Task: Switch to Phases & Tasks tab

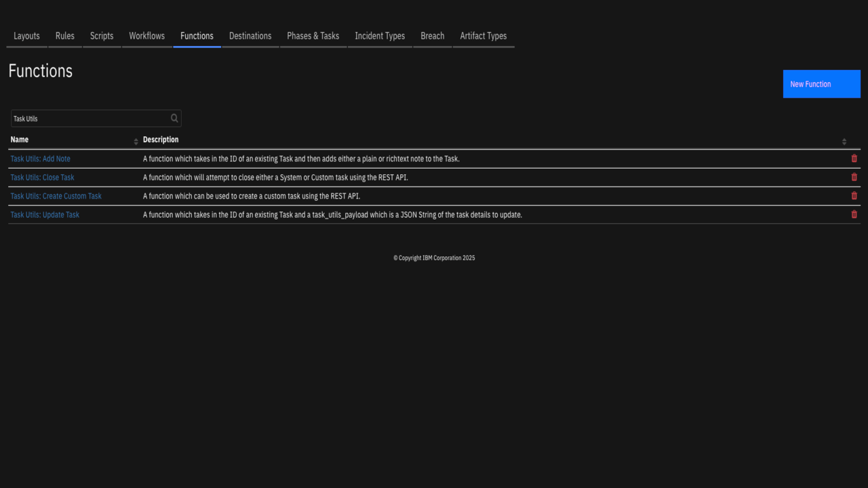Action: 313,36
